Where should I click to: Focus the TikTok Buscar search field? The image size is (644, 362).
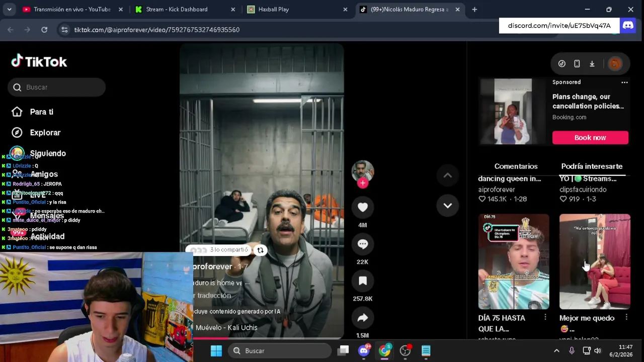click(x=56, y=87)
